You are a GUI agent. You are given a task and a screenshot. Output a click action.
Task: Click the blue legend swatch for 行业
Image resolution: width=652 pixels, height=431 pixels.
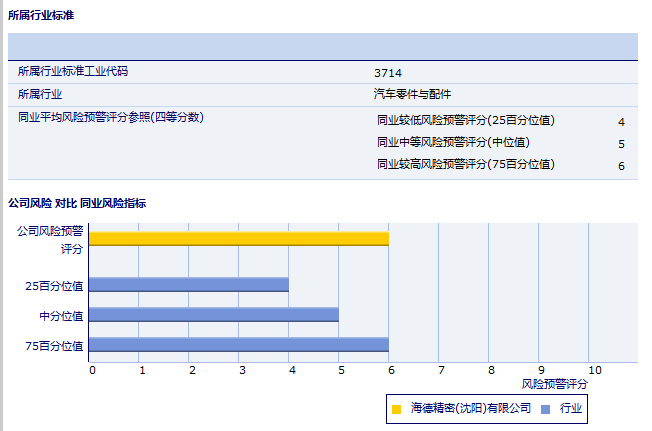[x=545, y=409]
